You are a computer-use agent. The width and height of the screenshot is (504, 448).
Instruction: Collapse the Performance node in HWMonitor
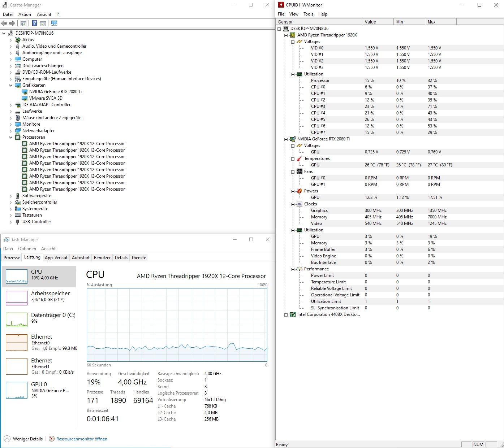click(x=293, y=269)
